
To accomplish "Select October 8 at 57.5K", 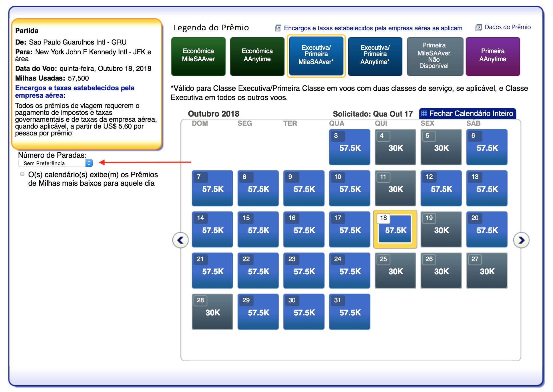I will 258,188.
